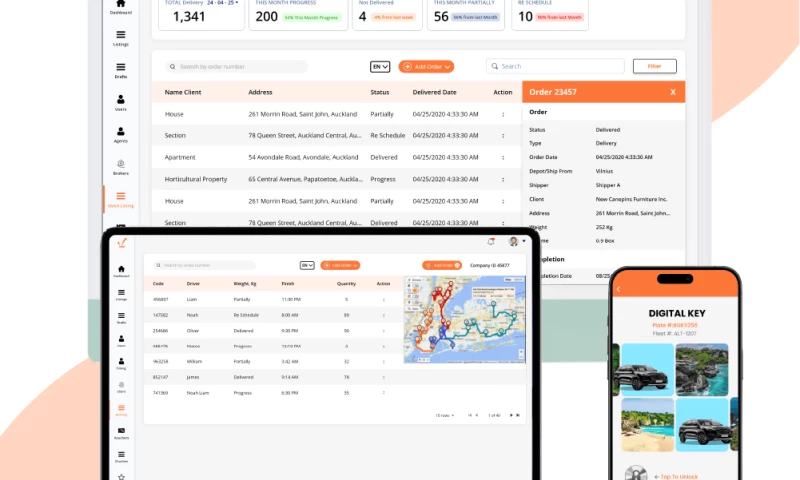This screenshot has height=480, width=800.
Task: Open the desktop EN language dropdown
Action: [x=380, y=66]
